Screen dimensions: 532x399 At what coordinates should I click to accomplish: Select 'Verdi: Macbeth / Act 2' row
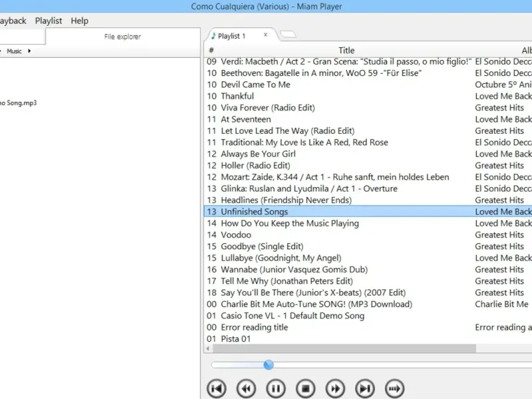click(x=368, y=61)
